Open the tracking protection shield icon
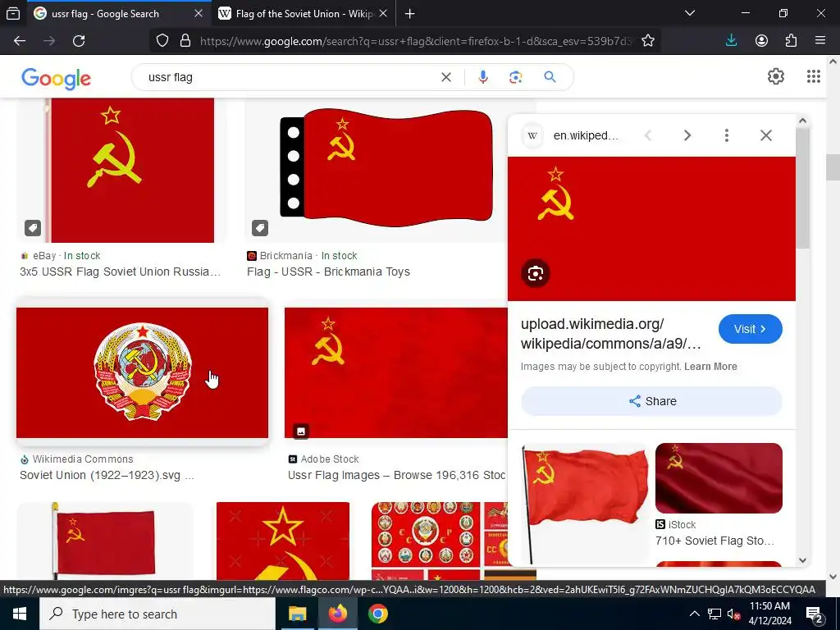 tap(162, 41)
